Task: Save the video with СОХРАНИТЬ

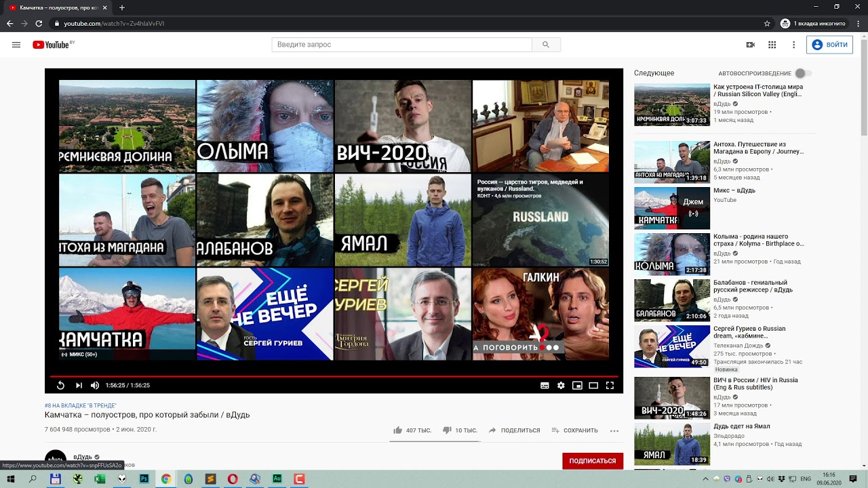Action: (574, 430)
